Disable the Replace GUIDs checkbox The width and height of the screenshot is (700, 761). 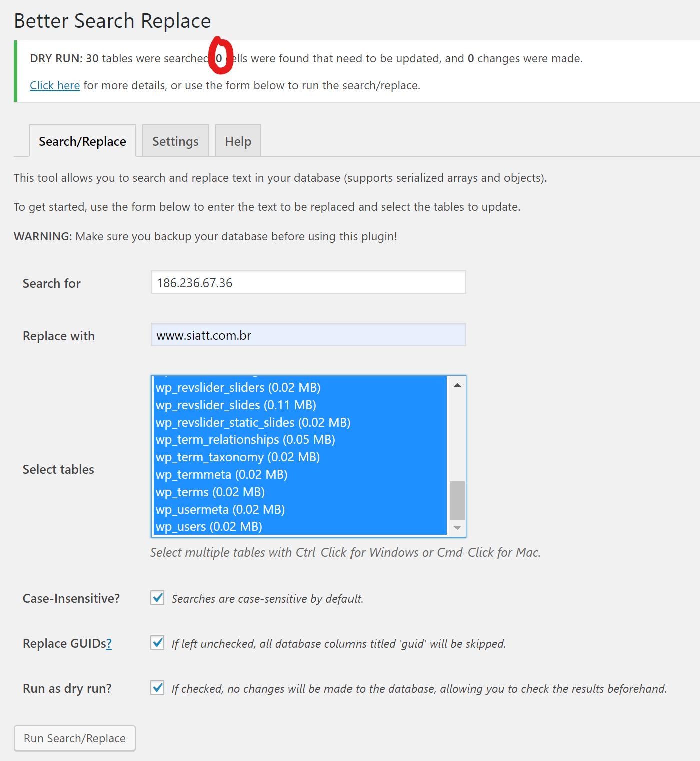pos(156,643)
